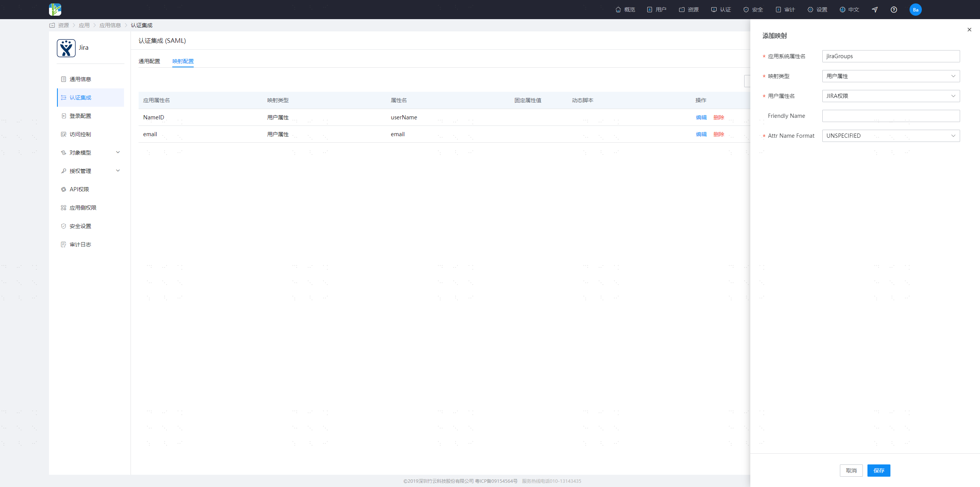Open API权限 in the sidebar
This screenshot has height=487, width=980.
pyautogui.click(x=91, y=189)
